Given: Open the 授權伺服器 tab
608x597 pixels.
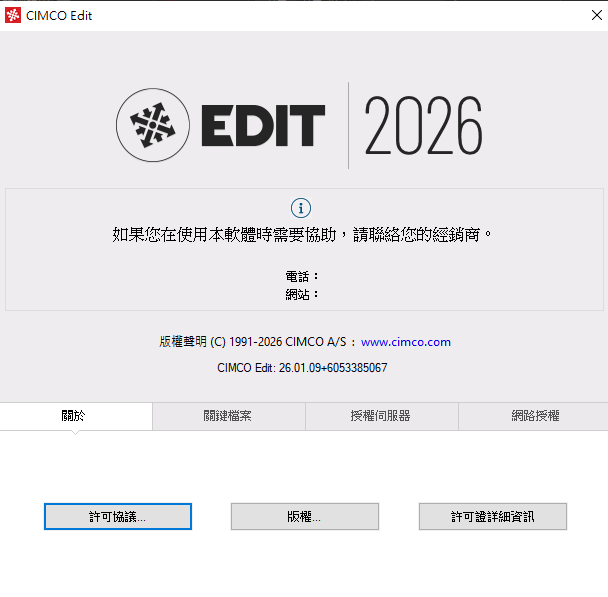Looking at the screenshot, I should point(382,416).
